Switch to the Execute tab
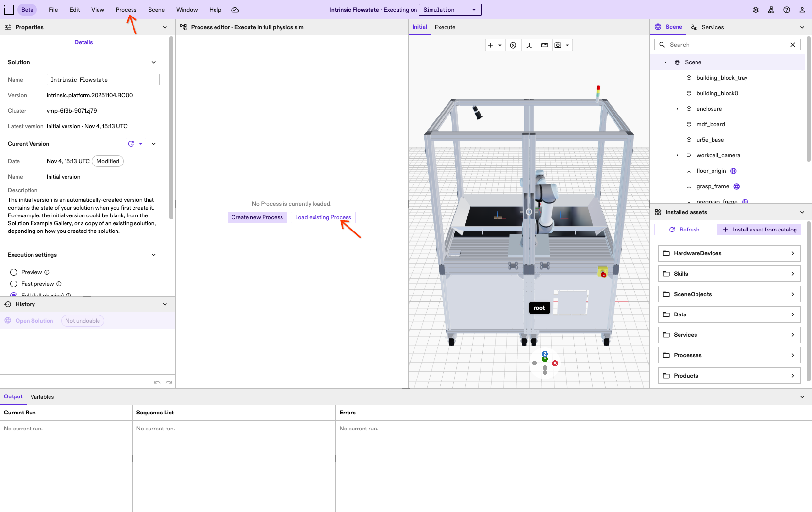The height and width of the screenshot is (512, 812). pyautogui.click(x=445, y=27)
